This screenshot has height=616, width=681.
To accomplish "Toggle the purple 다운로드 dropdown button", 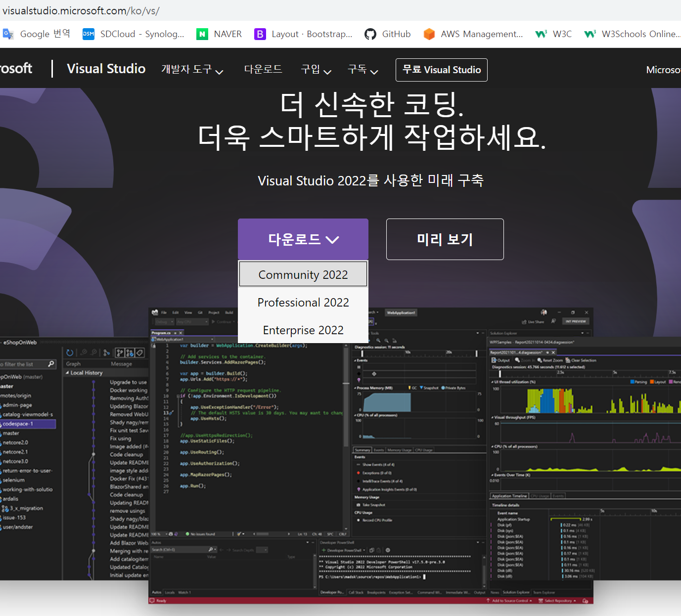I will (x=303, y=239).
